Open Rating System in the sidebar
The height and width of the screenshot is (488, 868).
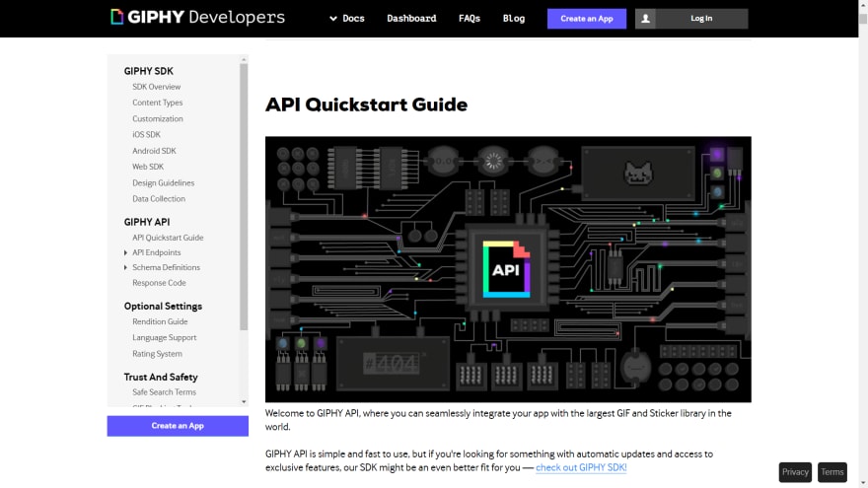tap(157, 354)
